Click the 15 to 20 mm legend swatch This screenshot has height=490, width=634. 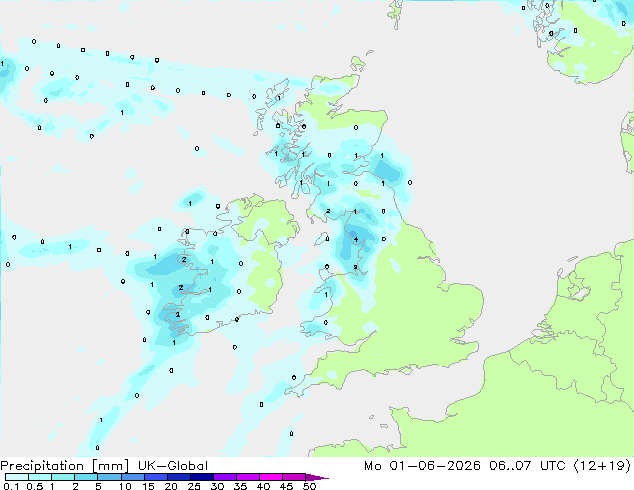coord(155,477)
